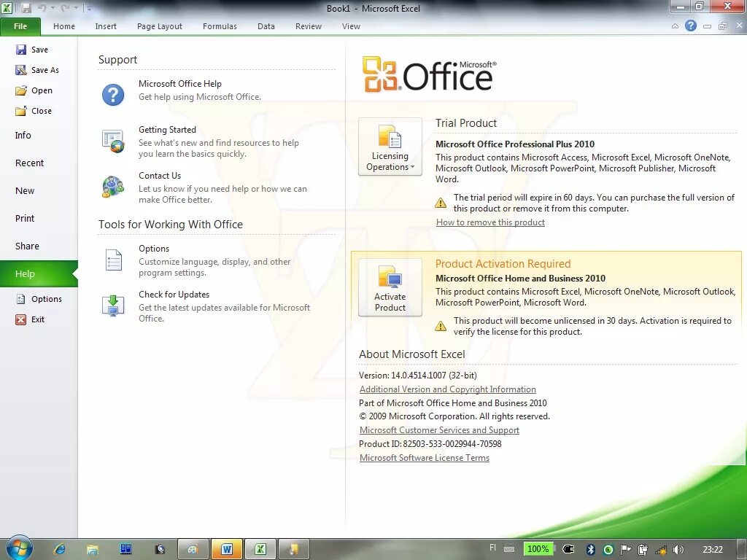Click the blue Help icon near ribbon
This screenshot has width=747, height=560.
click(691, 26)
